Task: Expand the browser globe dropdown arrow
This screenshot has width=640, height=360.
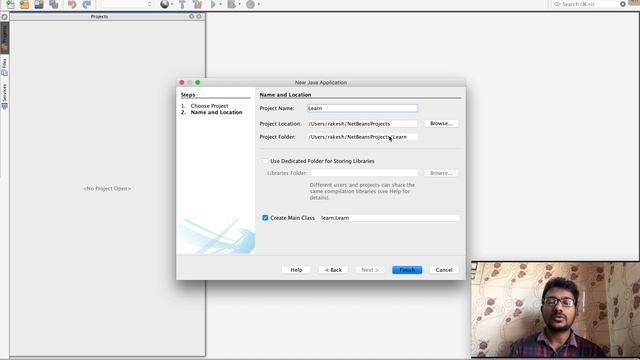Action: pos(172,4)
